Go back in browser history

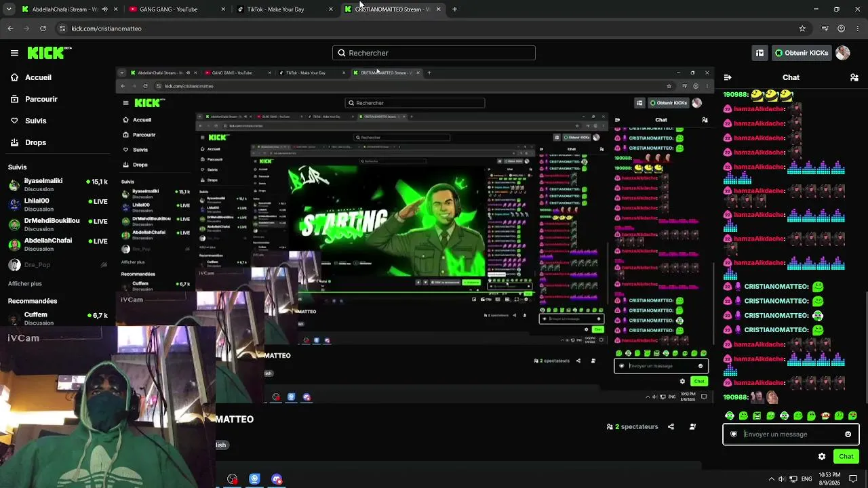point(10,28)
